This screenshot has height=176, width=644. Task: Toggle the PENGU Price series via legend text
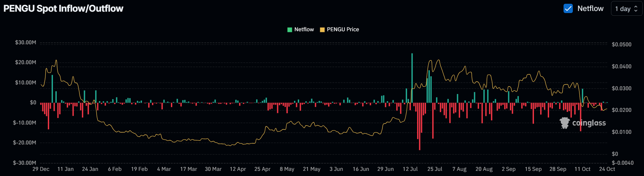[343, 30]
